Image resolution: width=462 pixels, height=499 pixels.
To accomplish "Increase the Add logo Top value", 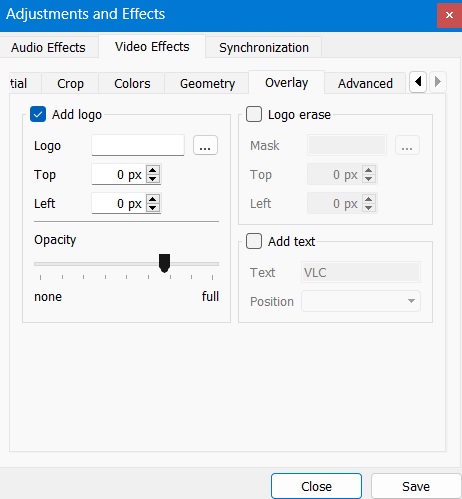I will coord(153,170).
